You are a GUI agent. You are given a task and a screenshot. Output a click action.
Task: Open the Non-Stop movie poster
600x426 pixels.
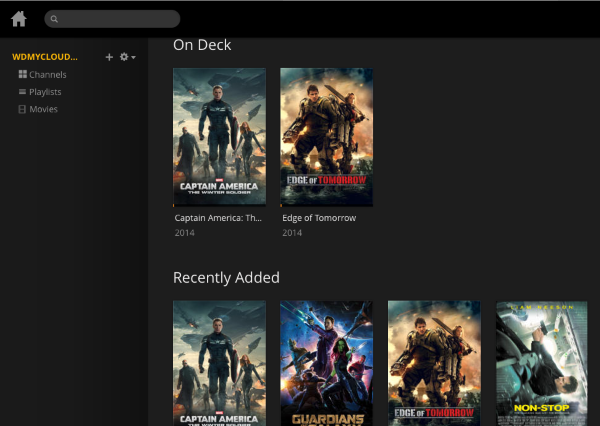pyautogui.click(x=541, y=363)
